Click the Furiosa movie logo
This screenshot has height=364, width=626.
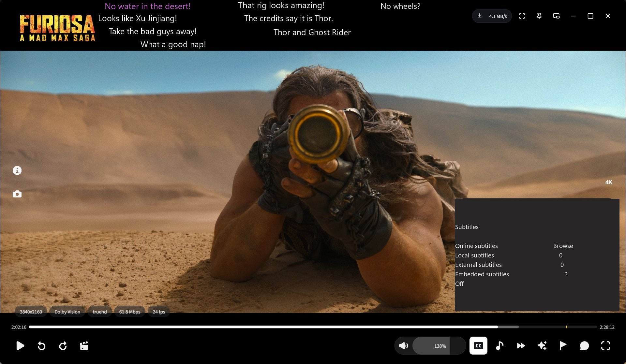coord(57,28)
